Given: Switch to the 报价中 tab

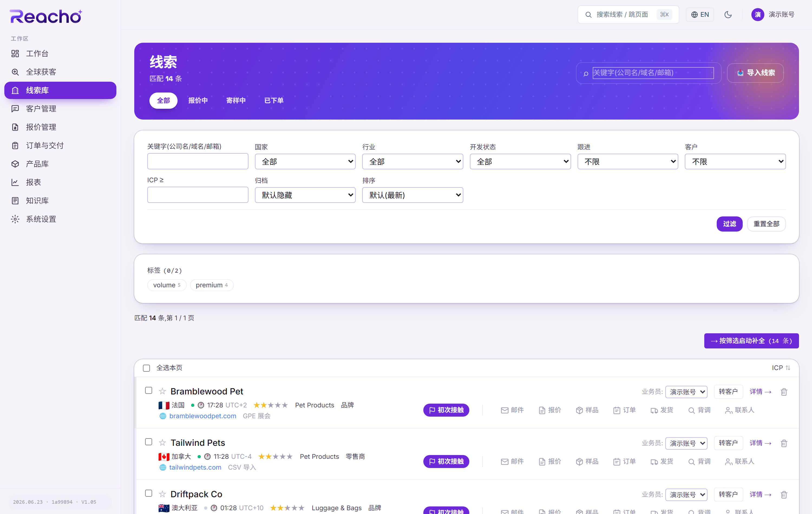Looking at the screenshot, I should coord(198,100).
